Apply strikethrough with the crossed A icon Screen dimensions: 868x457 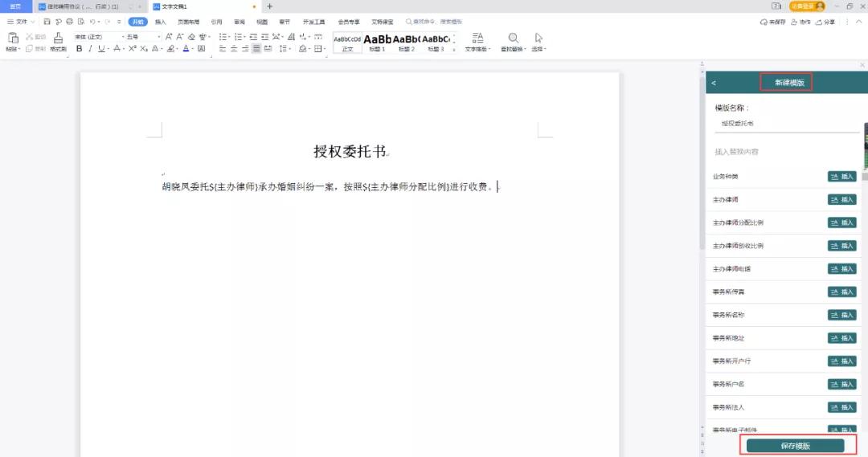(x=117, y=49)
